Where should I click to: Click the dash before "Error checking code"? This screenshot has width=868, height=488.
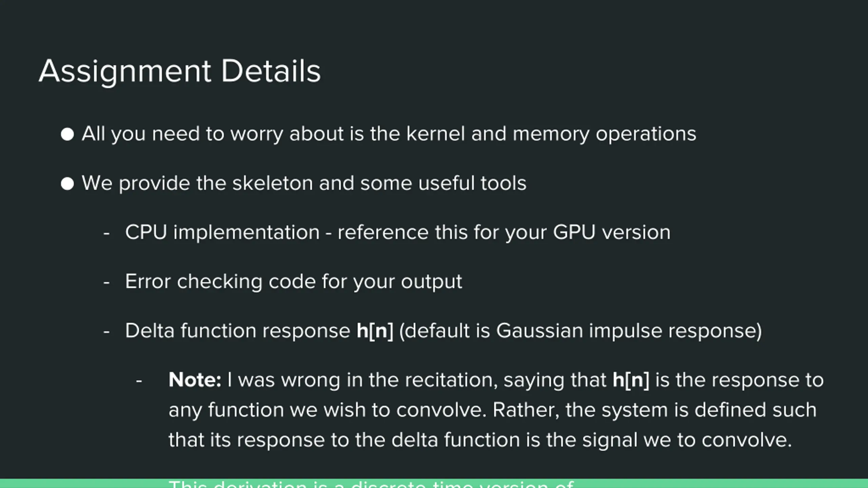106,282
